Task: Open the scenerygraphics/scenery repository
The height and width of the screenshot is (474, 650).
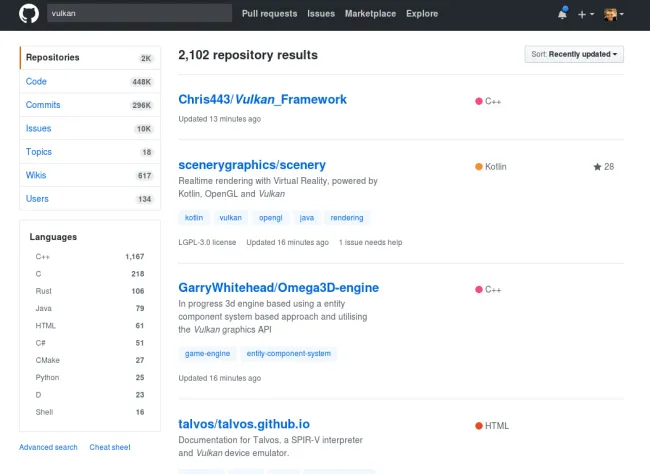Action: click(x=252, y=165)
